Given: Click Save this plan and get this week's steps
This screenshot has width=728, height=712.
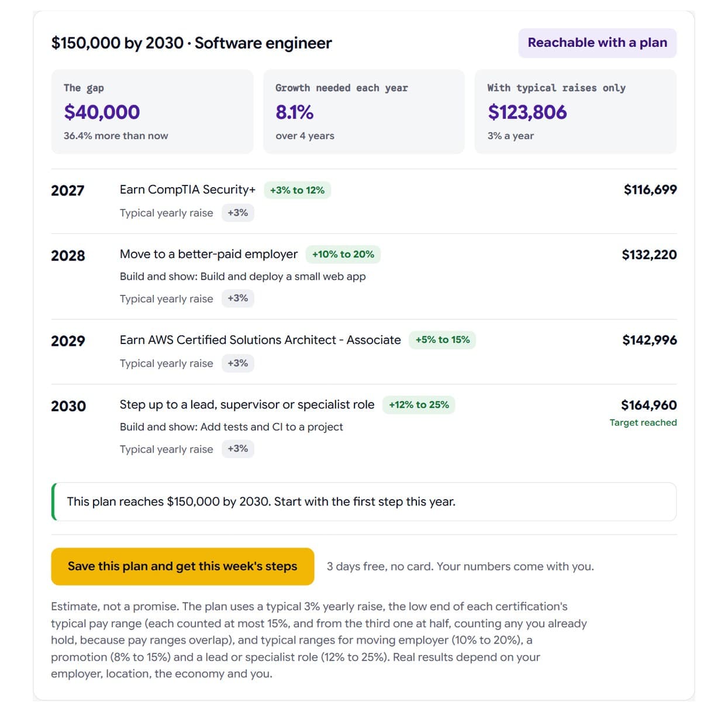Looking at the screenshot, I should 182,566.
